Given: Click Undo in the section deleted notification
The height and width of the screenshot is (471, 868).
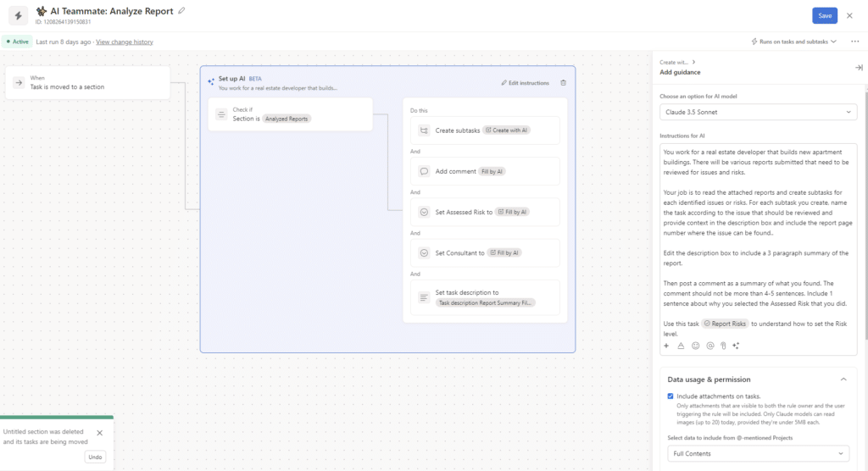Looking at the screenshot, I should pyautogui.click(x=95, y=457).
